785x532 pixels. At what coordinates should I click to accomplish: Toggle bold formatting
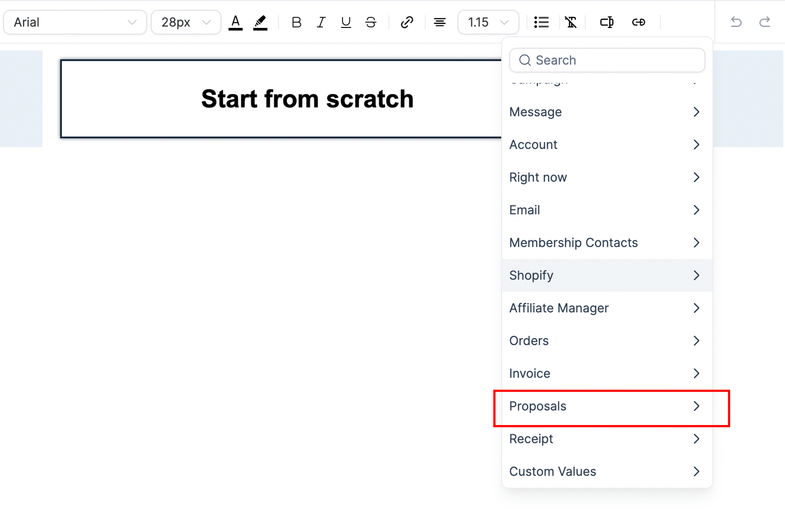296,22
